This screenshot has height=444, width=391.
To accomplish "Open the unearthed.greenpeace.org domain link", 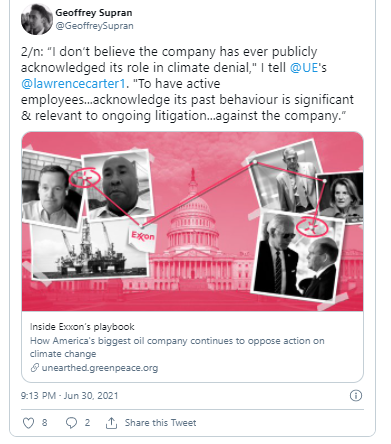I will click(x=100, y=368).
